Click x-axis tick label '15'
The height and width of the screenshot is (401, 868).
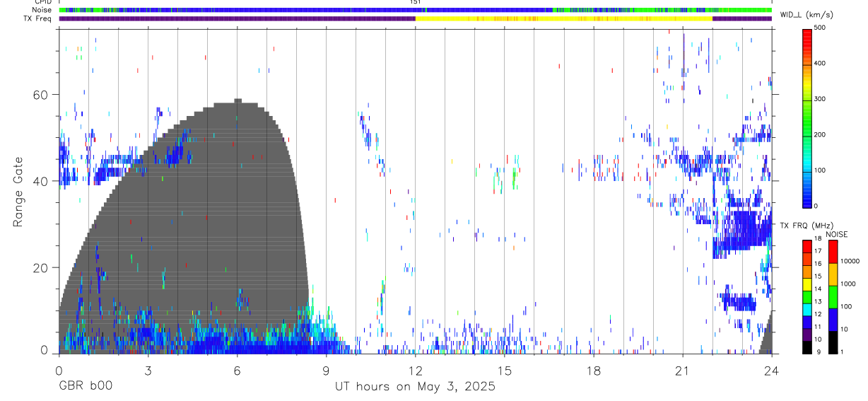click(504, 370)
